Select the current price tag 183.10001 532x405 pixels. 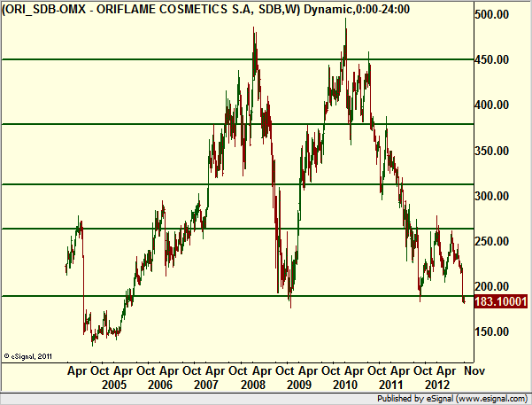[501, 301]
